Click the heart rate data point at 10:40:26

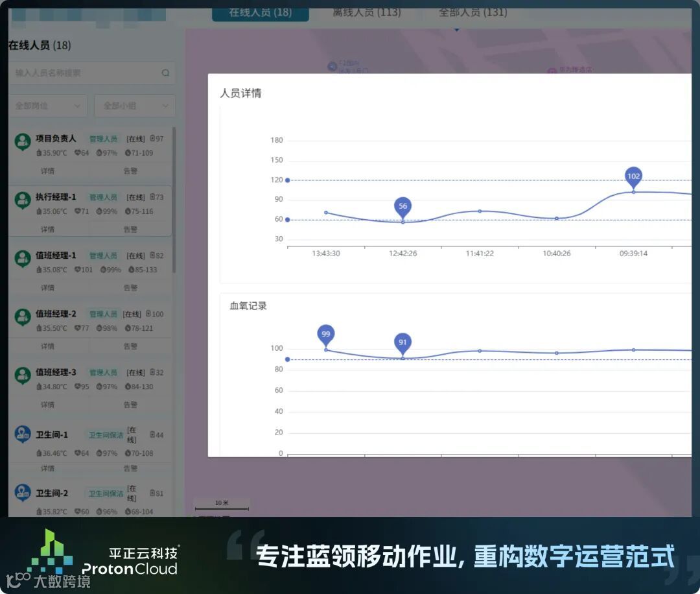557,219
